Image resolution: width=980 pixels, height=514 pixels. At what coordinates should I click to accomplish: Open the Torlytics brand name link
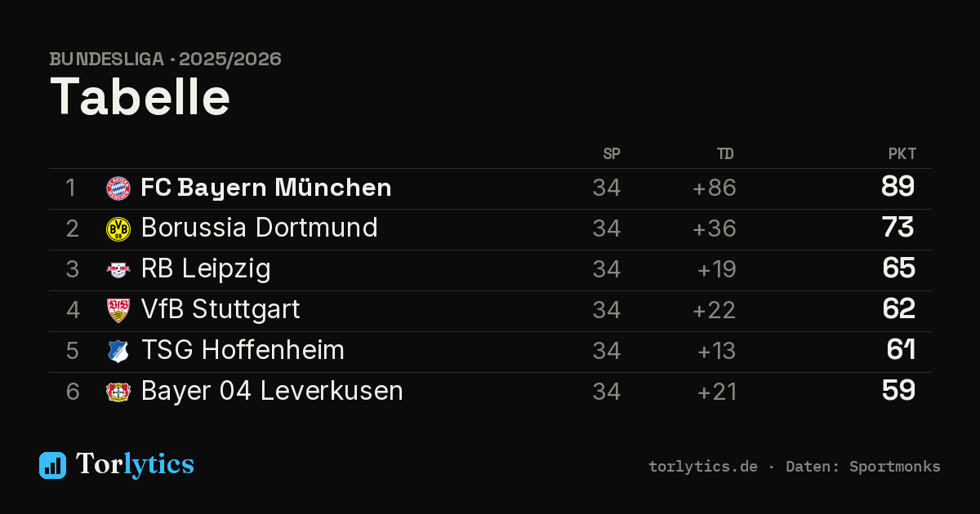click(136, 464)
